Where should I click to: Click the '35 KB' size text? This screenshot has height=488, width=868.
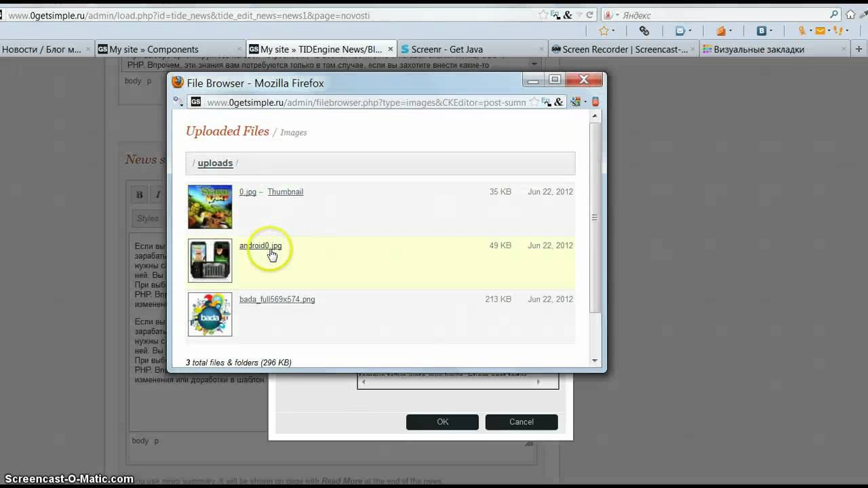pyautogui.click(x=500, y=192)
